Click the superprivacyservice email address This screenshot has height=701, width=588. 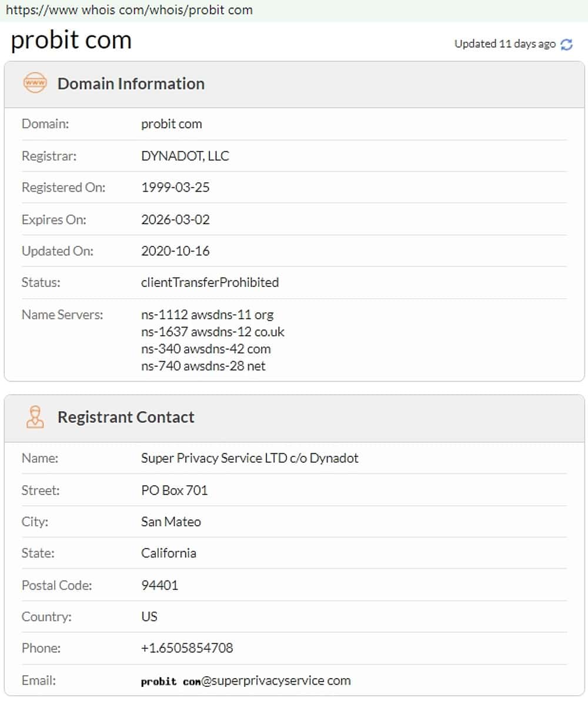246,681
